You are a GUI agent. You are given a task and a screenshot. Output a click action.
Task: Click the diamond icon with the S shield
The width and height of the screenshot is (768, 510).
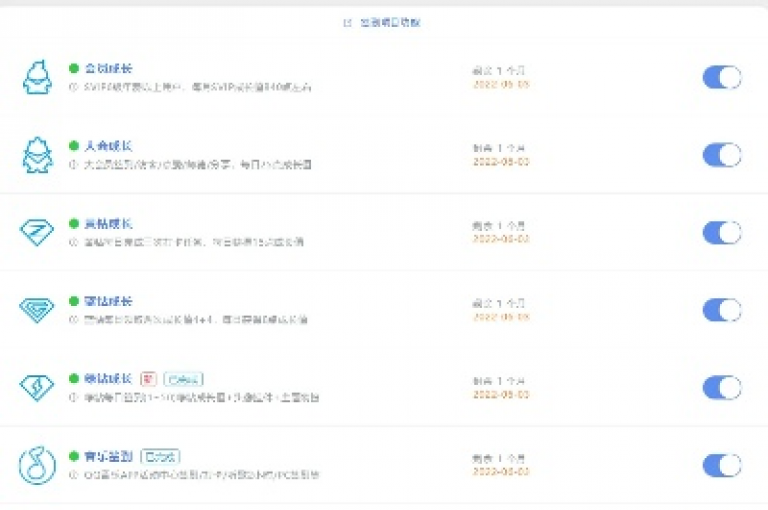37,310
